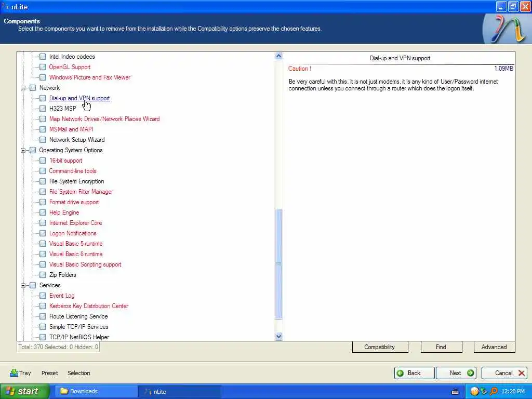The image size is (532, 399).
Task: Click the orange circle system tray icon
Action: click(475, 392)
